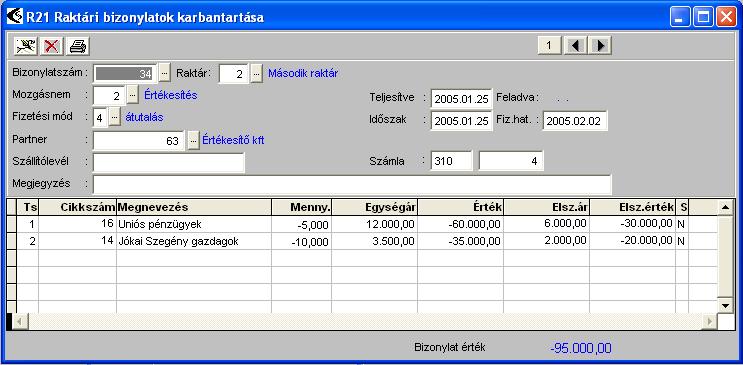Click the Fiz.hat. date field 2005.02.02
This screenshot has width=743, height=365.
pyautogui.click(x=575, y=120)
